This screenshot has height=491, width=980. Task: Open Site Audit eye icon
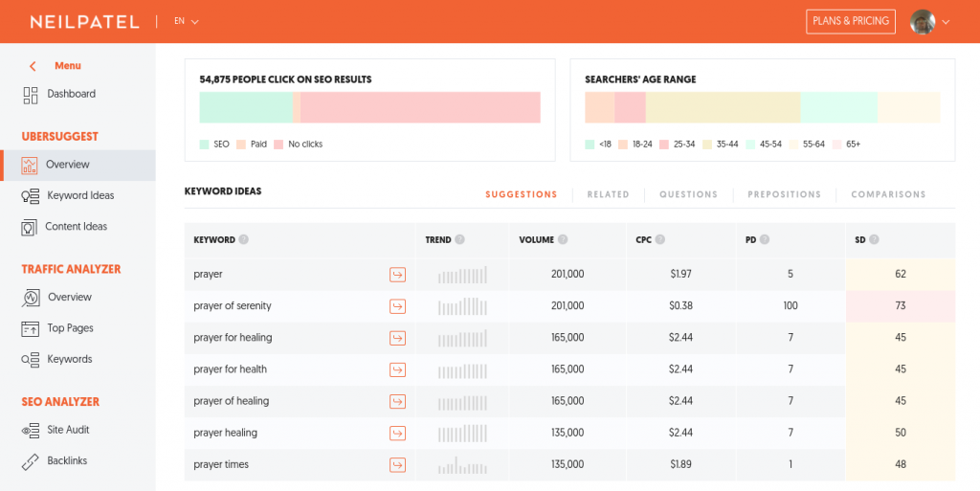pos(30,431)
